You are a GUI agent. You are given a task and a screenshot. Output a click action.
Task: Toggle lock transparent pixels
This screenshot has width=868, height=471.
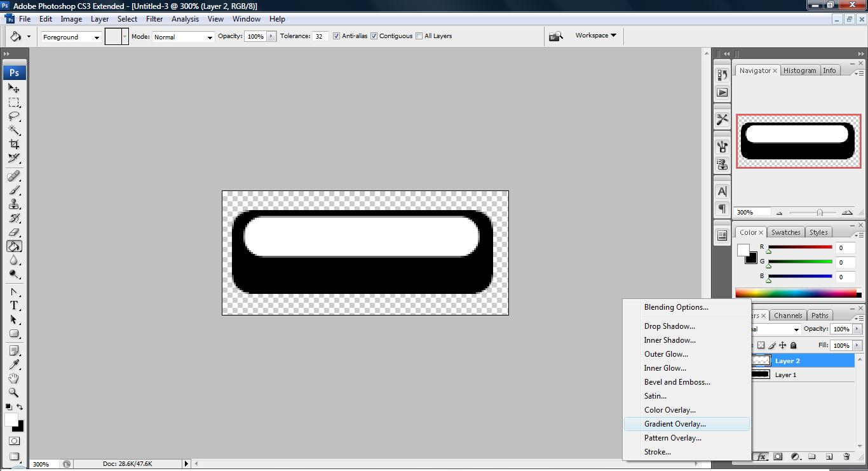pyautogui.click(x=761, y=345)
